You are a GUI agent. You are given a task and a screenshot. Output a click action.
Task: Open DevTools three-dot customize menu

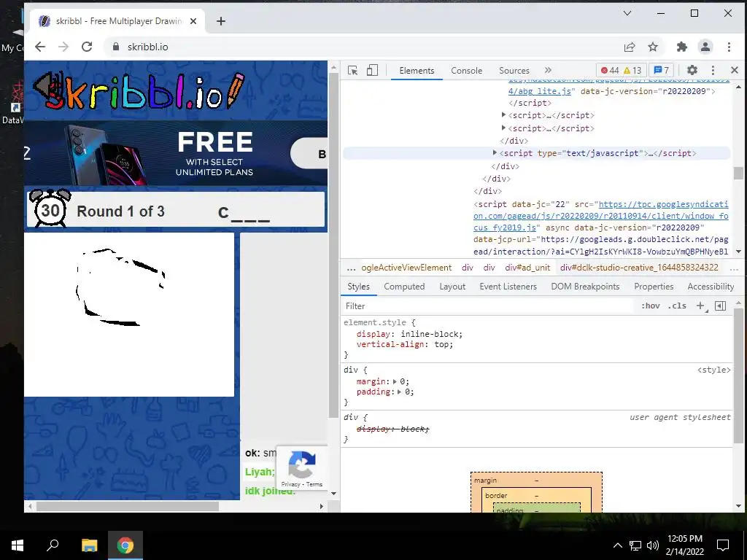point(713,71)
